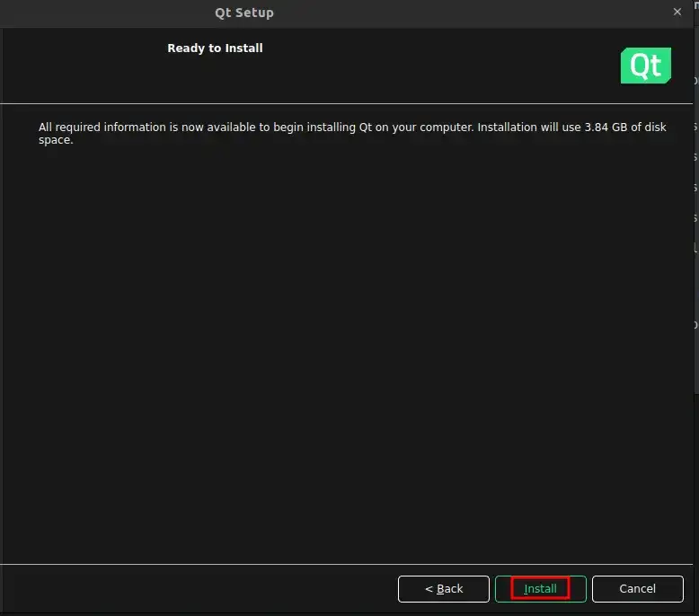699x616 pixels.
Task: Click the disk space information text
Action: [352, 133]
